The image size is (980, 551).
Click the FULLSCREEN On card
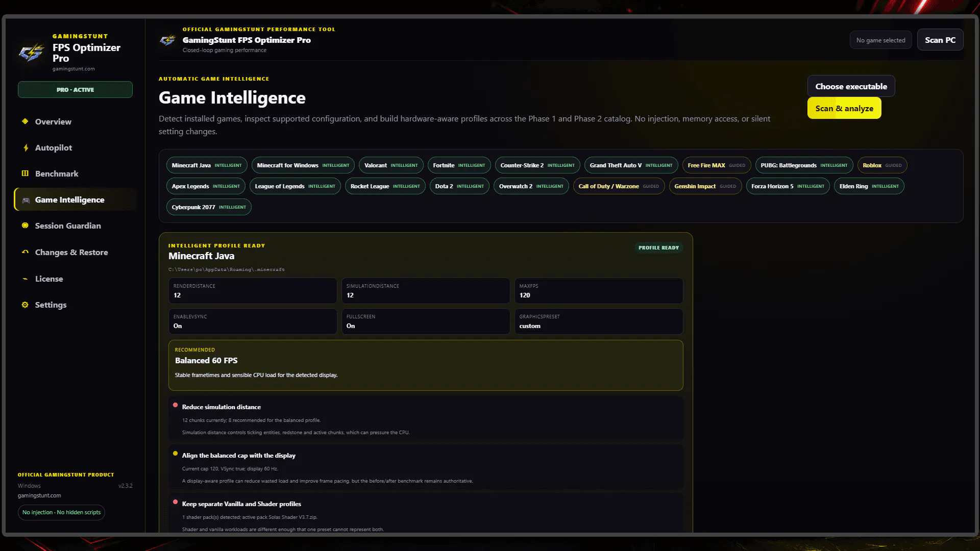426,321
